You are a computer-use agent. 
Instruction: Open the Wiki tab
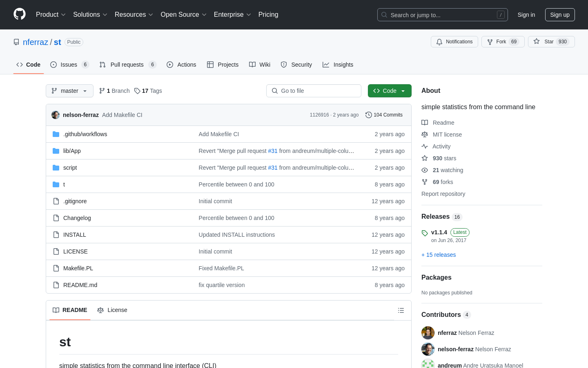(x=260, y=65)
